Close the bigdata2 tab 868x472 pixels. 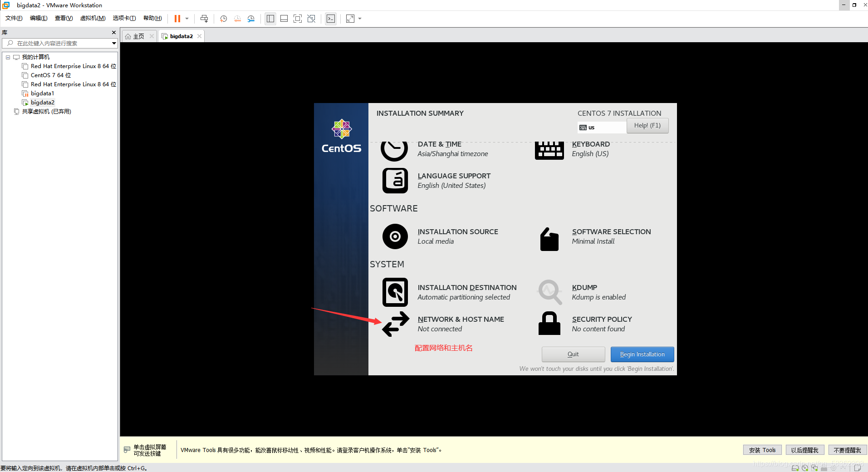pyautogui.click(x=199, y=36)
